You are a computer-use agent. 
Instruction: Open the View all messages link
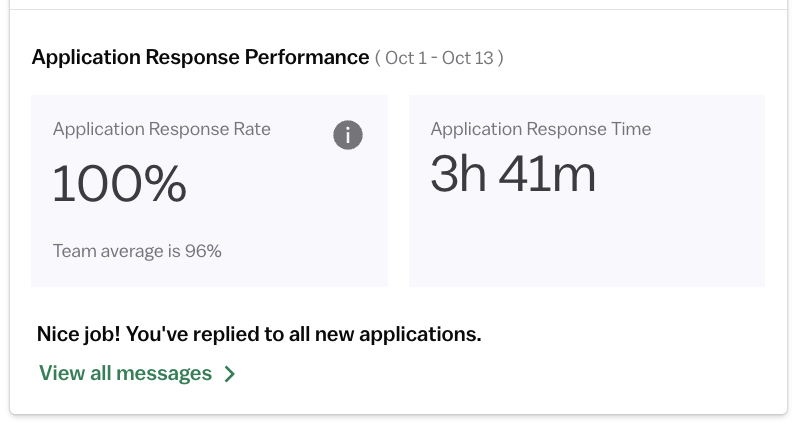pos(137,374)
